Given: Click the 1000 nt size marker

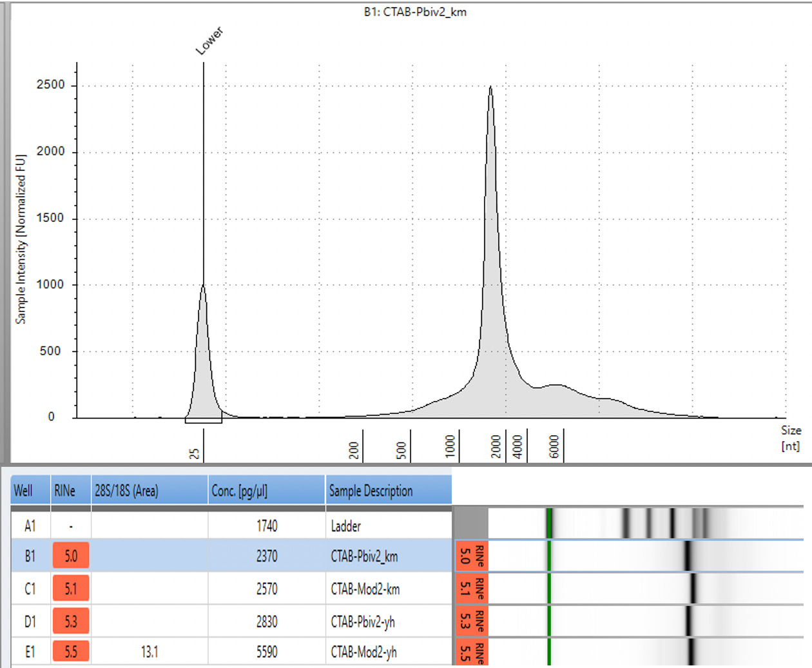Looking at the screenshot, I should 450,446.
